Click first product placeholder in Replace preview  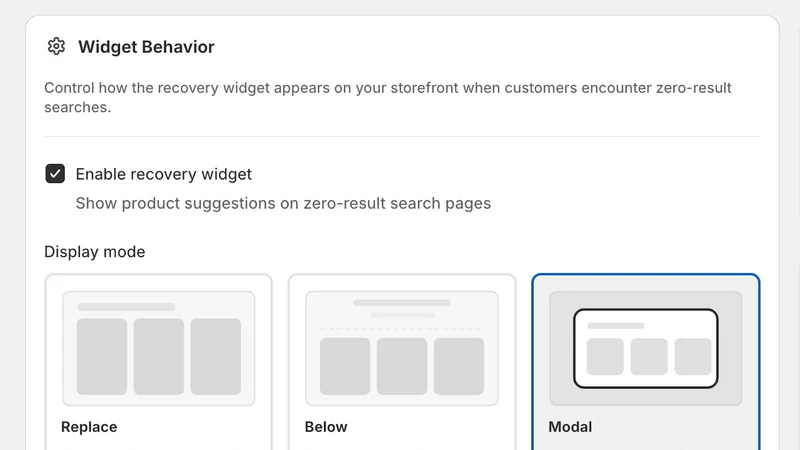tap(102, 357)
